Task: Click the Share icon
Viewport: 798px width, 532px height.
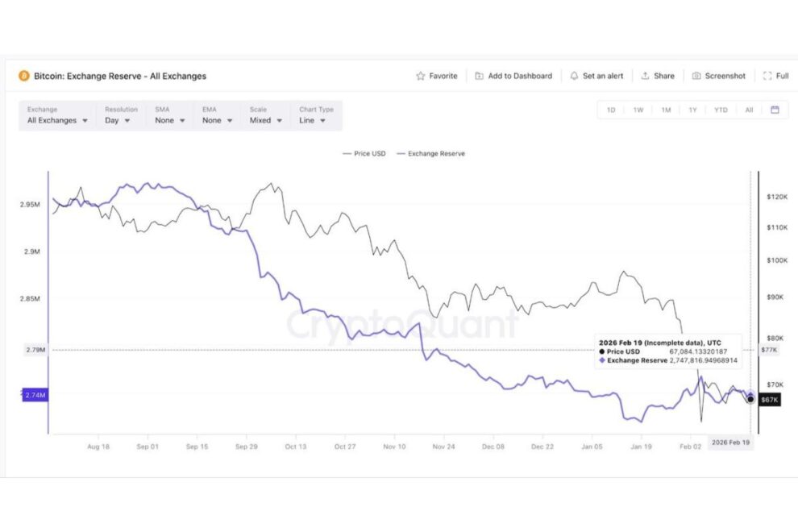Action: (x=645, y=75)
